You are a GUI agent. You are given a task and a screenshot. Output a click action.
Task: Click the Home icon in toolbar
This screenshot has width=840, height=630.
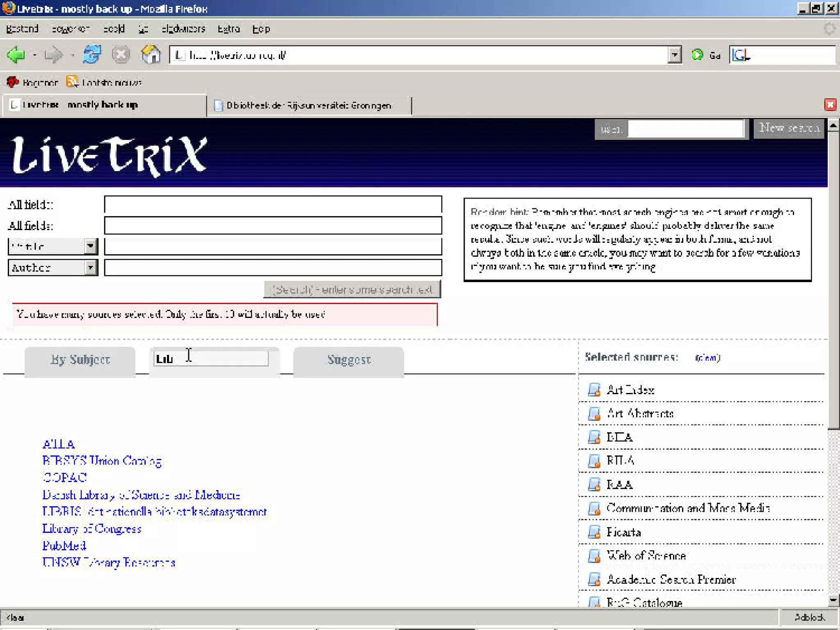coord(151,55)
